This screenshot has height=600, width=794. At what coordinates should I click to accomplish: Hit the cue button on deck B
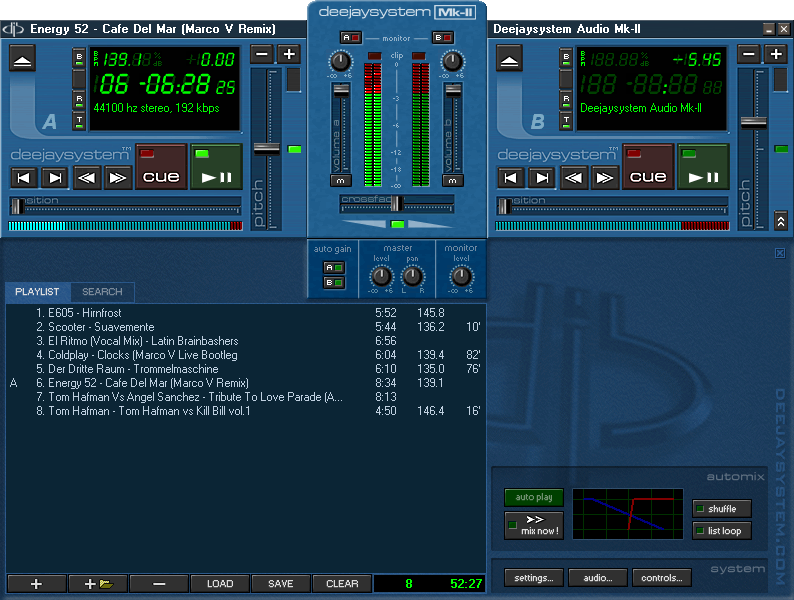648,167
